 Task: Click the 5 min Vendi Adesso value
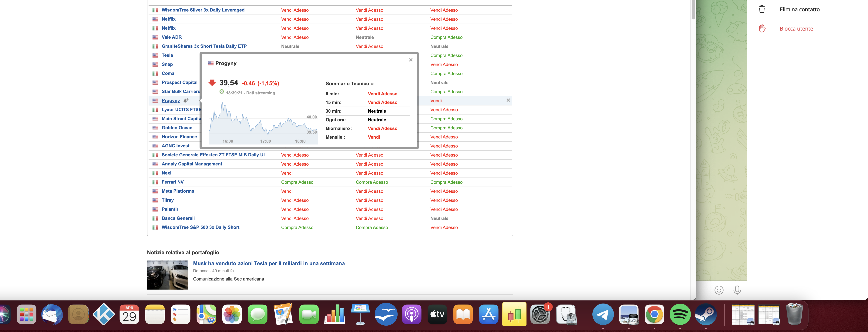382,94
